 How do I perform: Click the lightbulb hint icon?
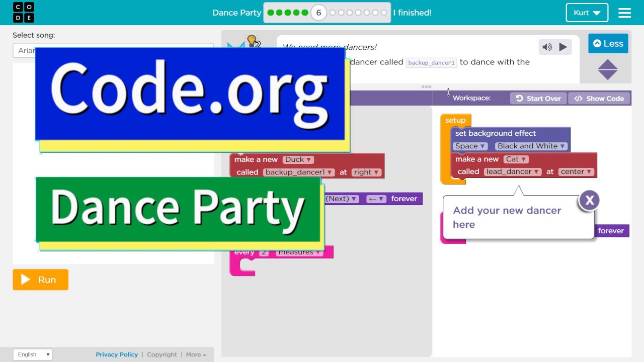253,41
